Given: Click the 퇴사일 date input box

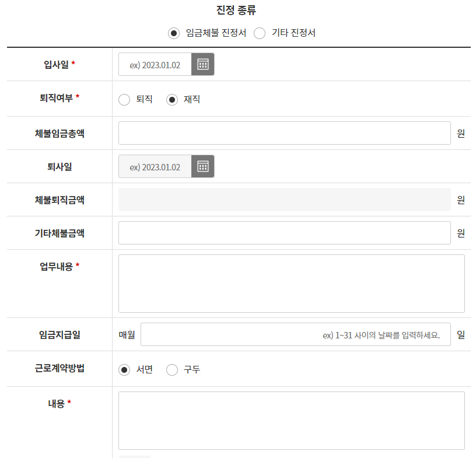Looking at the screenshot, I should (155, 166).
